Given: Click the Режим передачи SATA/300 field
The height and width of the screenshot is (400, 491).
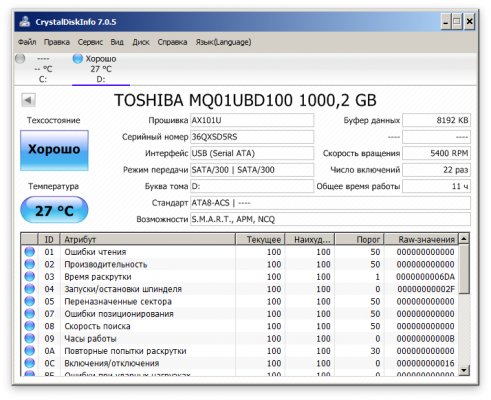Looking at the screenshot, I should point(252,170).
